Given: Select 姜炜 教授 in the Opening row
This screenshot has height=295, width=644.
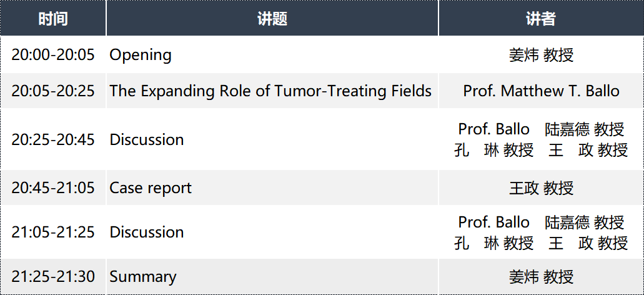Looking at the screenshot, I should 541,54.
